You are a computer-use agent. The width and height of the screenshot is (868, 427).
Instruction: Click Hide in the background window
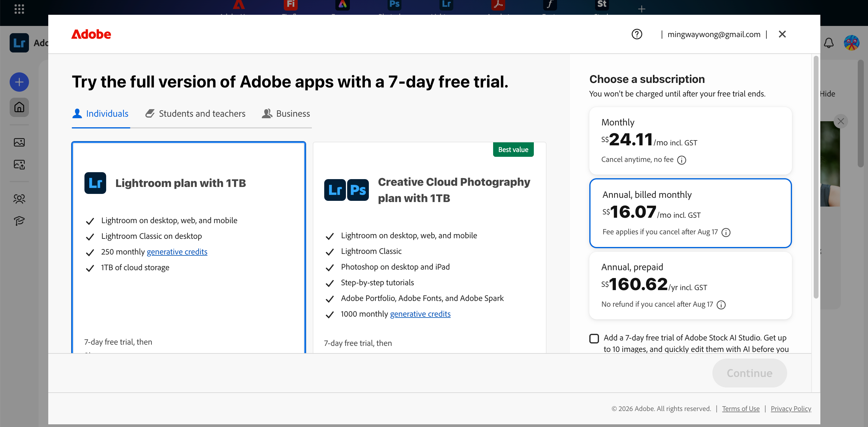click(828, 94)
